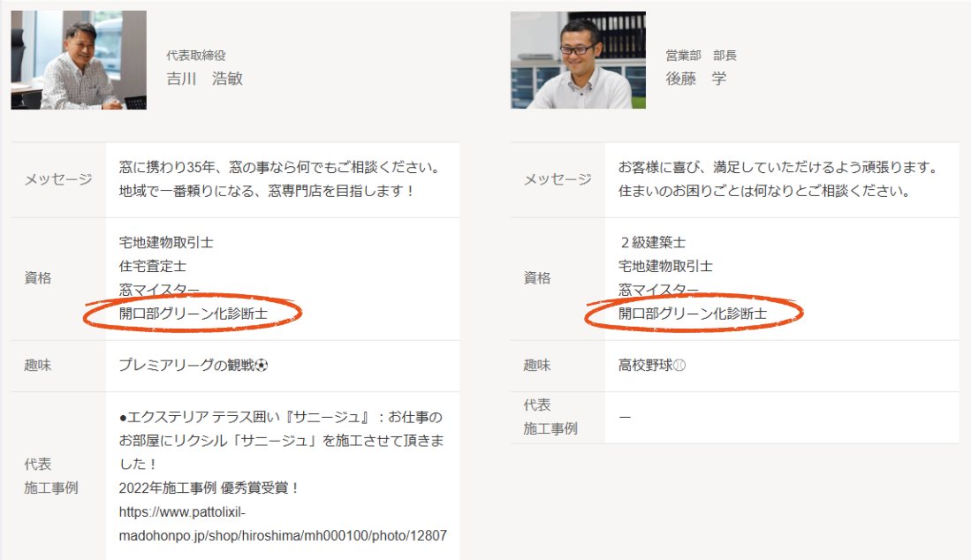The height and width of the screenshot is (560, 971).
Task: Select the name 吉川 浩敏
Action: tap(204, 79)
